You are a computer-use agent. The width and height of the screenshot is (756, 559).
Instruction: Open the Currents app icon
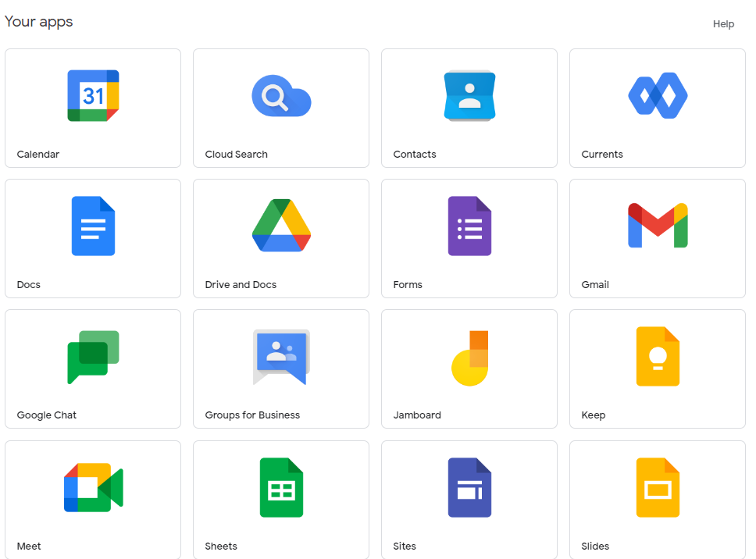click(x=658, y=95)
